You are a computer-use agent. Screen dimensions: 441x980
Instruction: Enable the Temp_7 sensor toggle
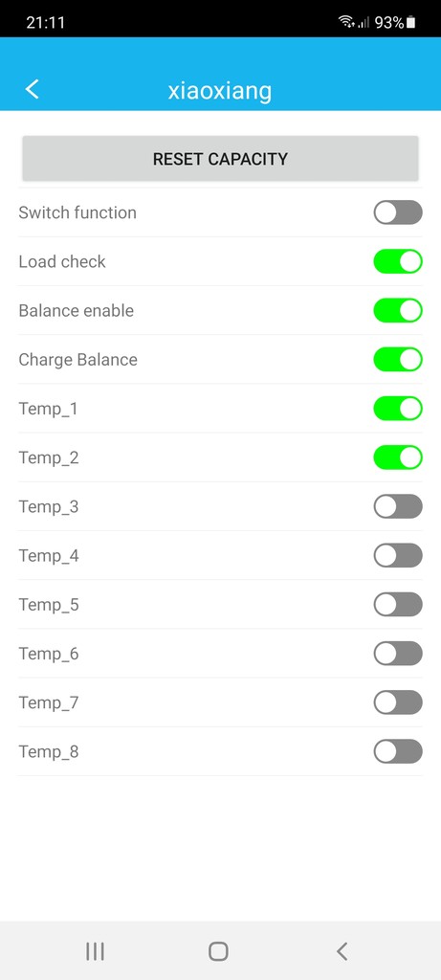click(398, 702)
